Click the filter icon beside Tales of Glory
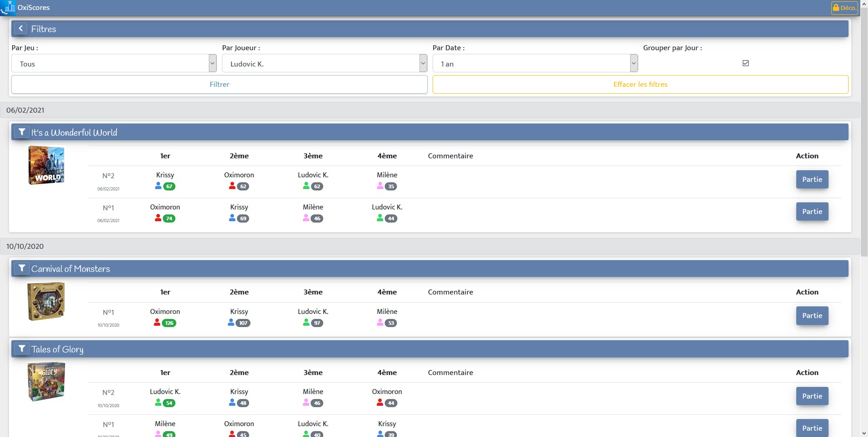Screen dimensions: 868x437 22,349
